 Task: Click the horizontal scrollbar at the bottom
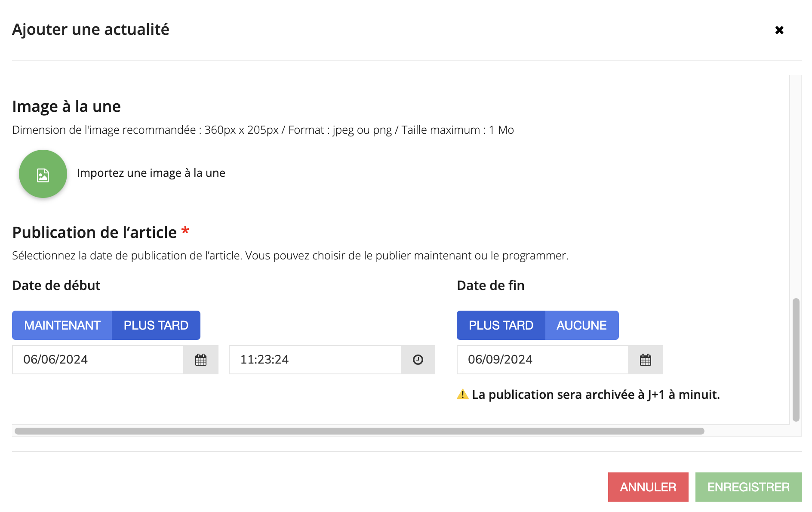click(x=359, y=431)
